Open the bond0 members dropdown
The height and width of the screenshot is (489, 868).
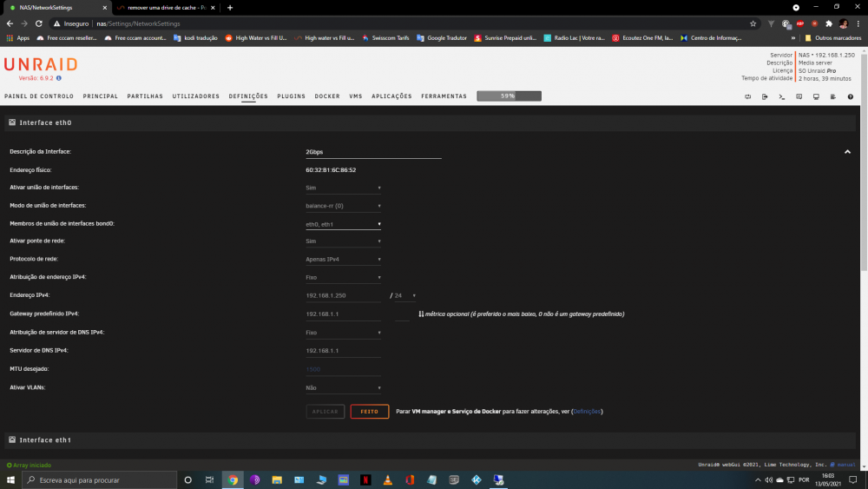pyautogui.click(x=343, y=224)
